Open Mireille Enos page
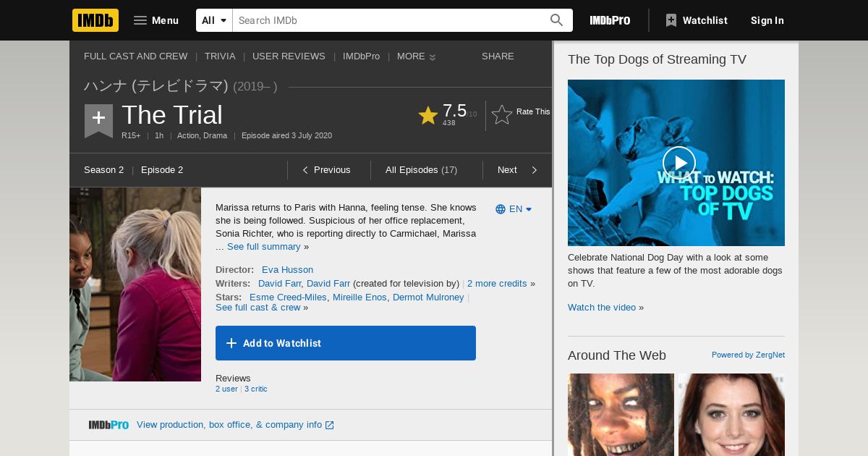 click(359, 297)
